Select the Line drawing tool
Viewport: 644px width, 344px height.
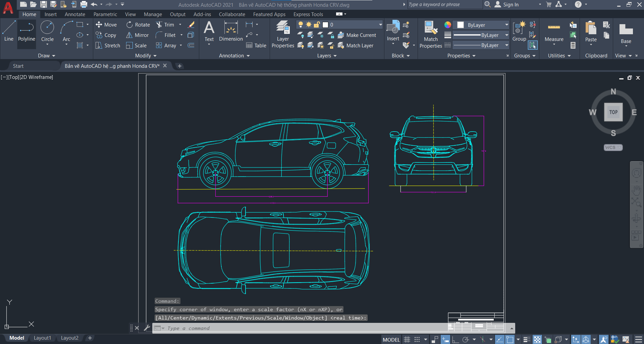pyautogui.click(x=9, y=31)
